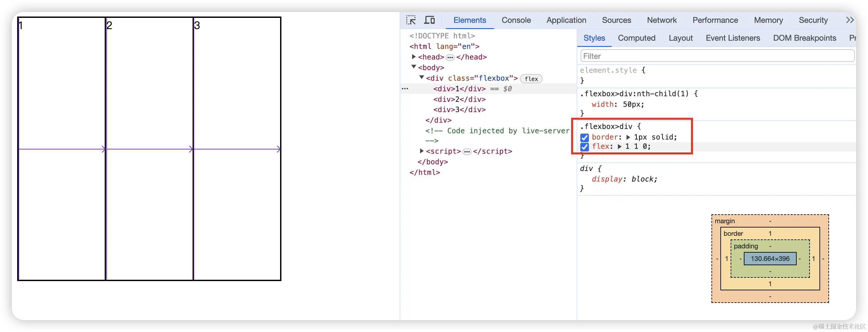Open the Network tab
This screenshot has width=868, height=332.
pyautogui.click(x=662, y=20)
